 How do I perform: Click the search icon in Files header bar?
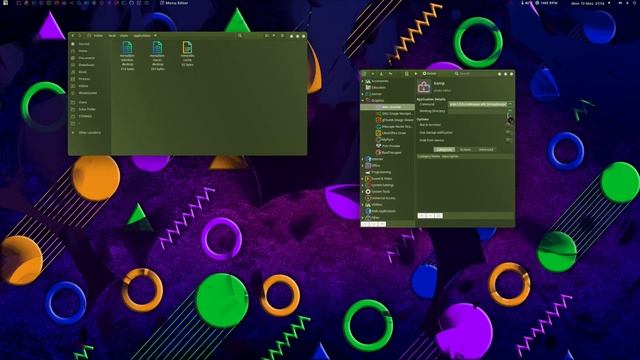(240, 36)
